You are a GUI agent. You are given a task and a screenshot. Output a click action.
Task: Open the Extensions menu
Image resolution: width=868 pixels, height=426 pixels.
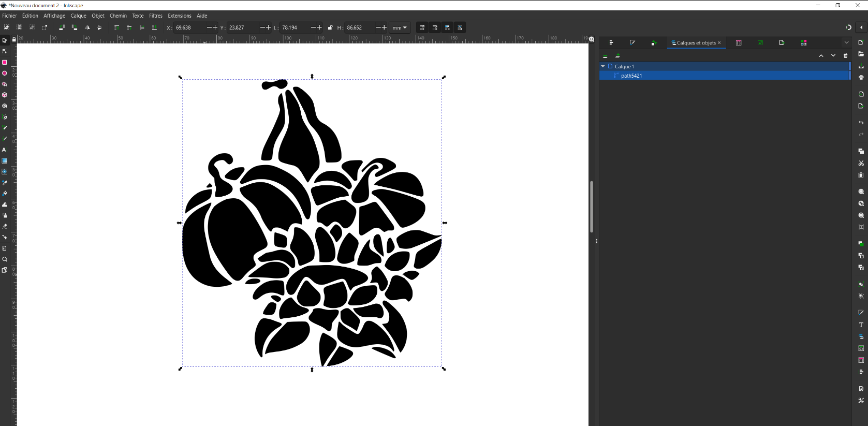180,16
